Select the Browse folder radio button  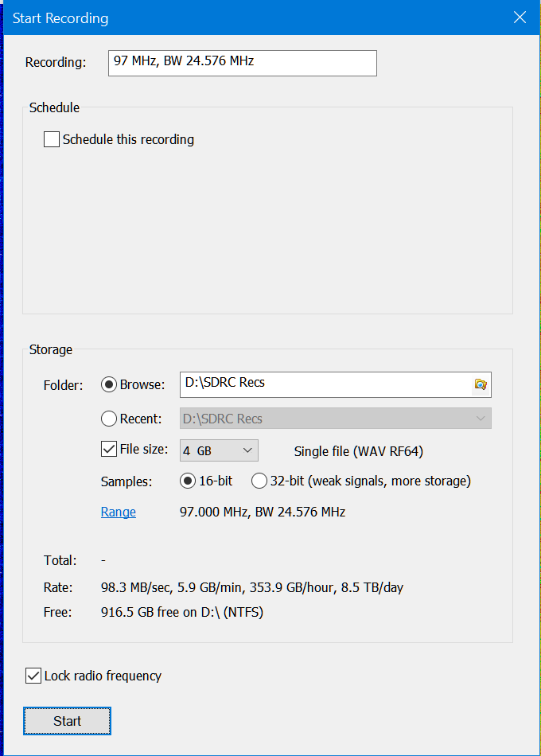pos(109,385)
